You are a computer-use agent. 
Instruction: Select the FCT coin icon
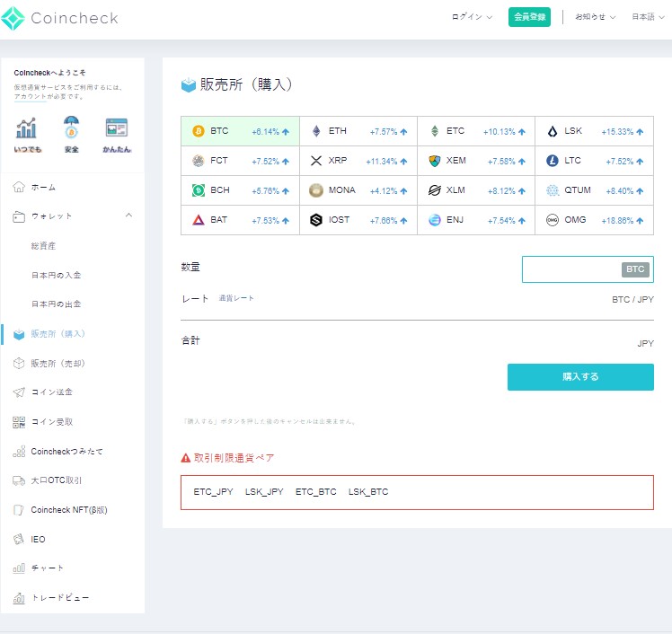click(x=198, y=161)
